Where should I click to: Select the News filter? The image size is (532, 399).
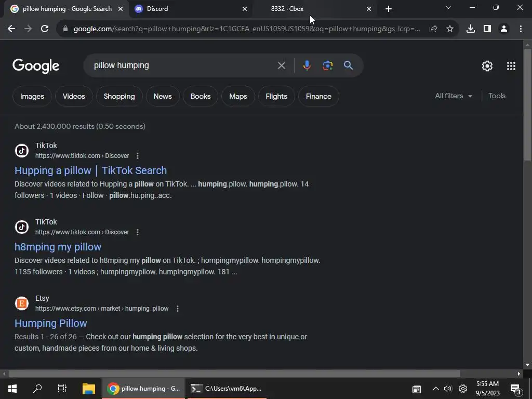click(x=163, y=96)
